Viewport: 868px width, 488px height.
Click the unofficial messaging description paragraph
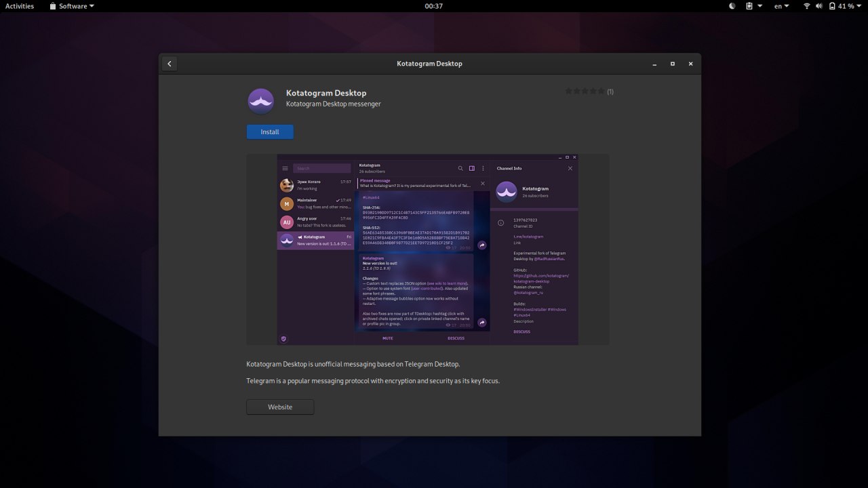point(353,364)
